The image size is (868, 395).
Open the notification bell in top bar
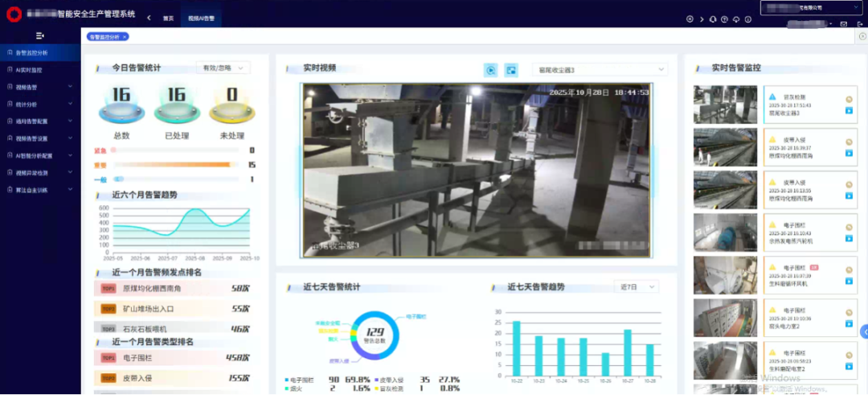point(712,19)
